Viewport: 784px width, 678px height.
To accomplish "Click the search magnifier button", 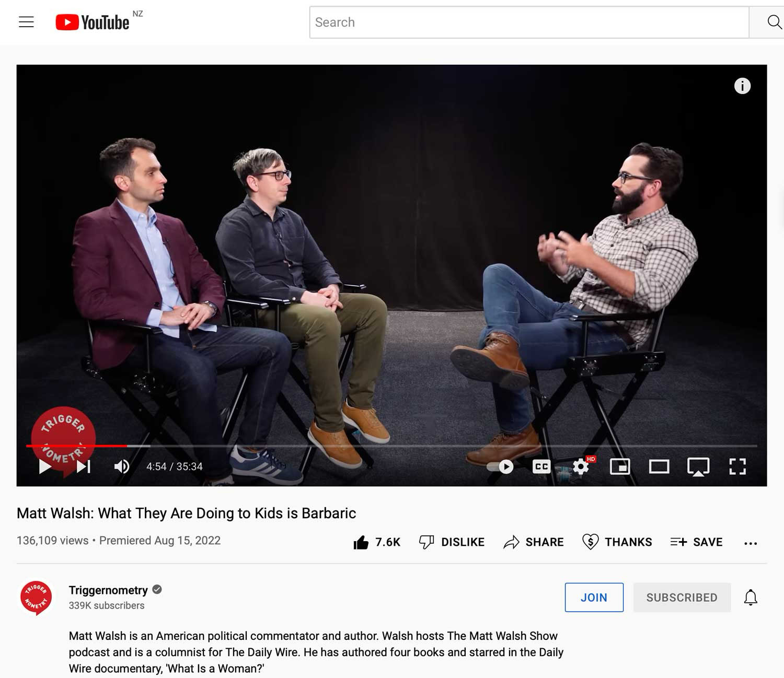I will (773, 22).
